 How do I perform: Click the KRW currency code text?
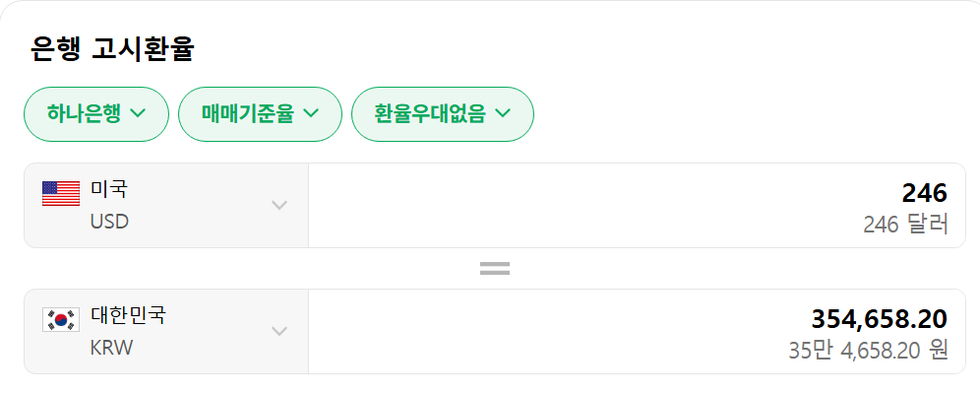(111, 348)
